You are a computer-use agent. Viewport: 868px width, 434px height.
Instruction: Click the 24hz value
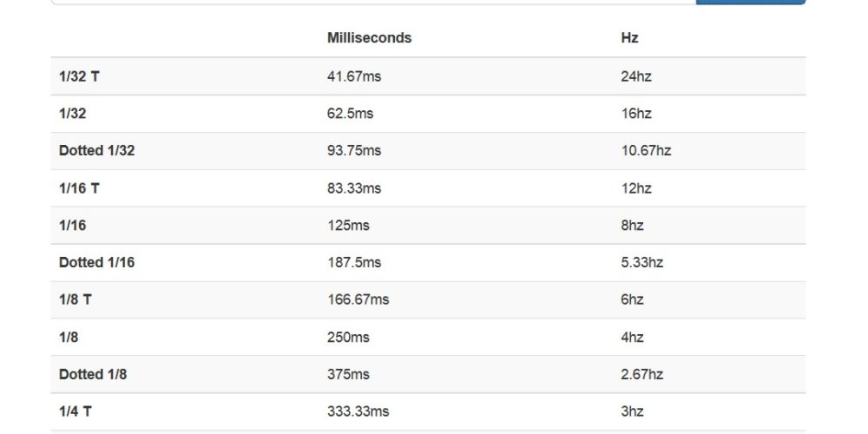coord(636,76)
